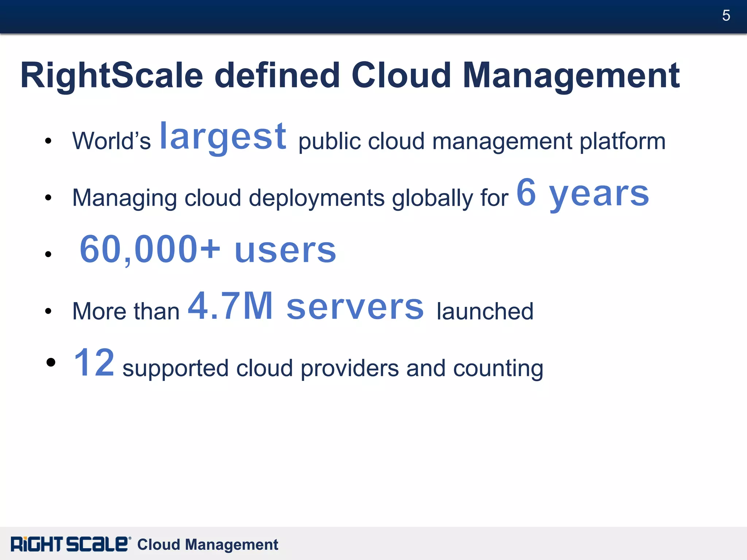Click the highlighted word largest
Viewport: 747px width, 560px height.
pos(223,136)
